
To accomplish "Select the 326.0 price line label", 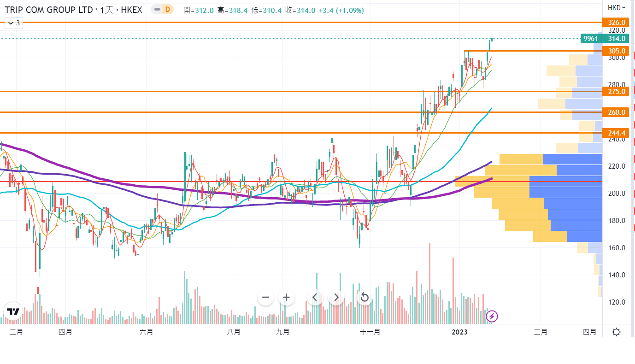I will [616, 22].
